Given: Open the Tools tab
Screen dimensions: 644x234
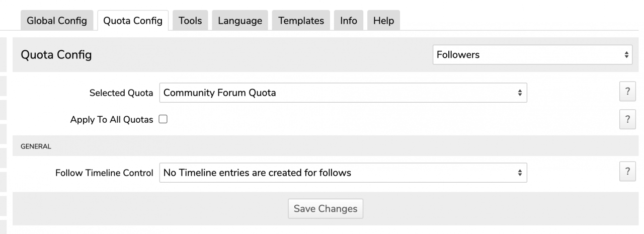Looking at the screenshot, I should [x=190, y=21].
